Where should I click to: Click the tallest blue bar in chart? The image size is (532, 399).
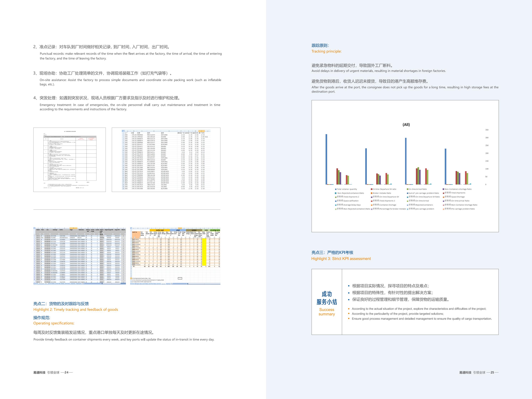point(326,159)
